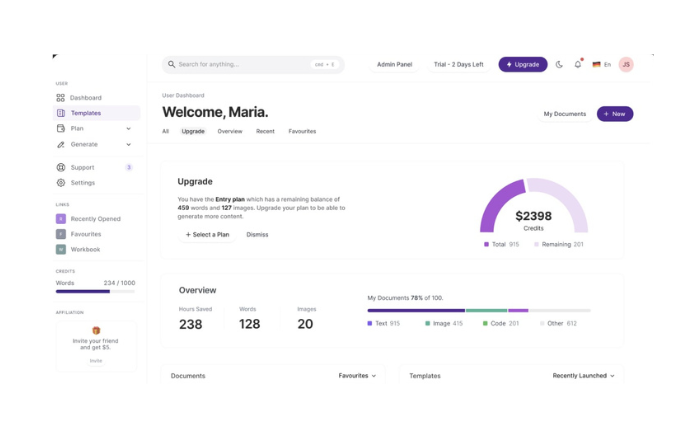The height and width of the screenshot is (426, 696).
Task: Toggle dark mode moon icon
Action: point(559,64)
